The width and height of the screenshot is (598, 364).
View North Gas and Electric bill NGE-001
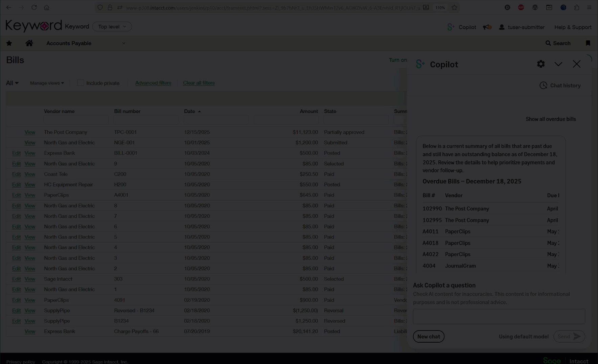point(30,143)
